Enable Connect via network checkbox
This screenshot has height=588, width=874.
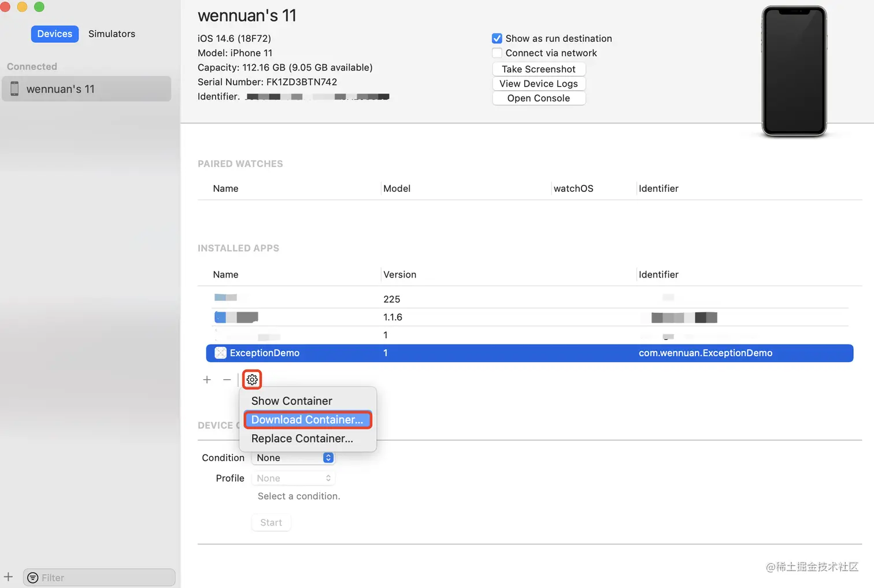[497, 53]
